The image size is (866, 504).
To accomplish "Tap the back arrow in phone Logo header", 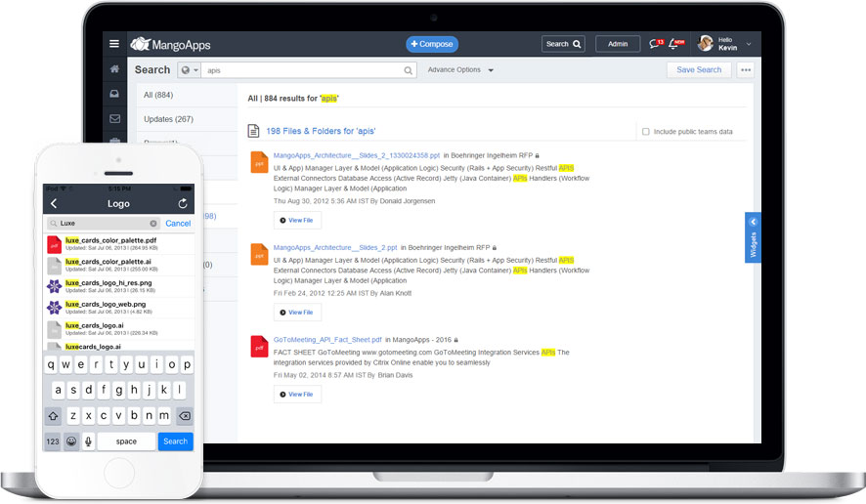I will click(x=54, y=204).
